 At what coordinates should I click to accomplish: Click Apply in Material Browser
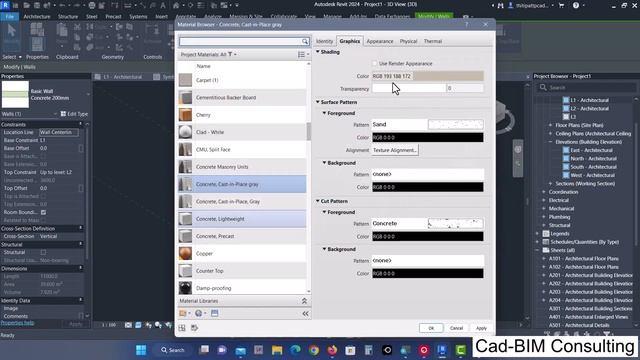pos(481,328)
